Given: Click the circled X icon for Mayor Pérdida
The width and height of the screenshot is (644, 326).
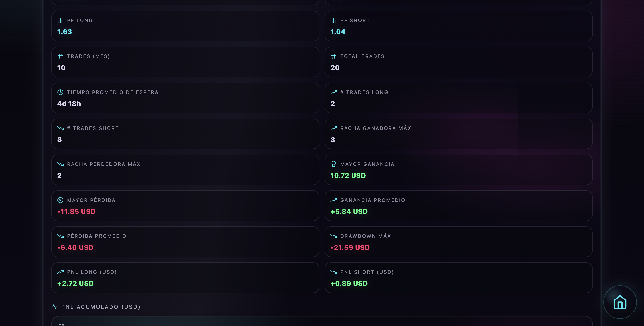Looking at the screenshot, I should 60,200.
